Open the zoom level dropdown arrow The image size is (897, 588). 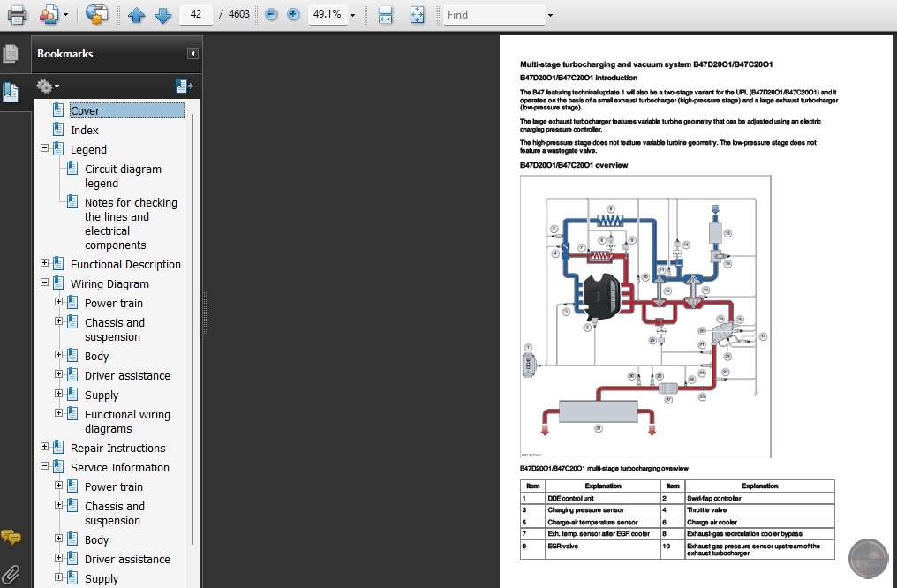352,15
